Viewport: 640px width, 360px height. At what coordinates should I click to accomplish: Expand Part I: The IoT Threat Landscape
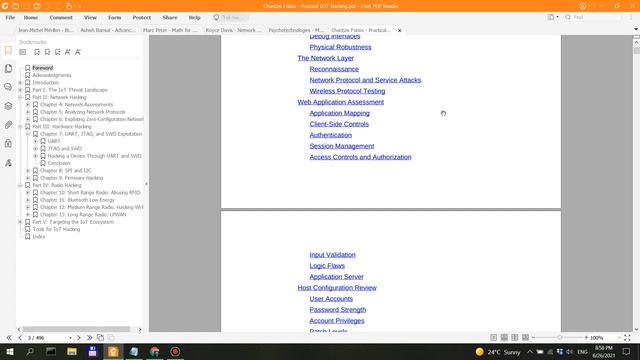[20, 90]
